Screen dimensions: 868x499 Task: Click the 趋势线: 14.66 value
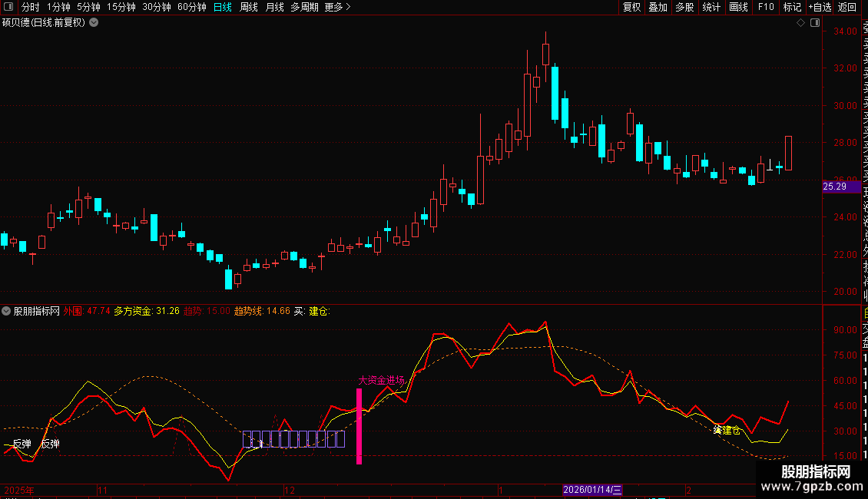(262, 312)
